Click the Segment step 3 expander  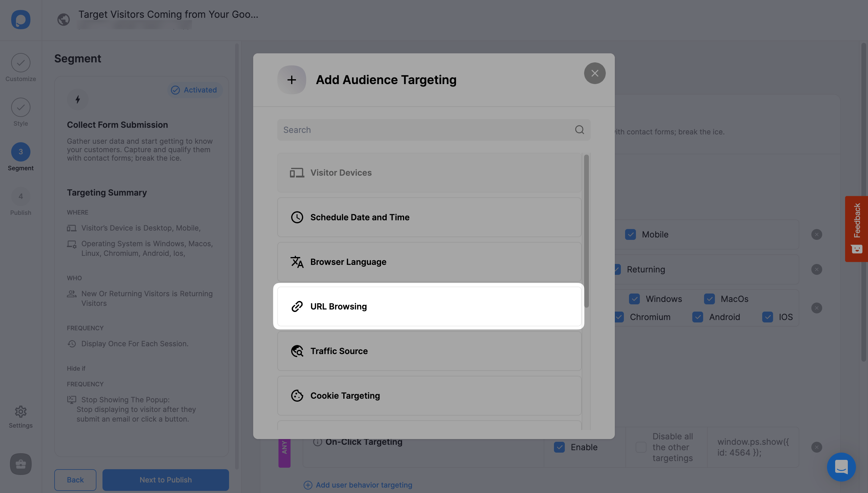20,151
